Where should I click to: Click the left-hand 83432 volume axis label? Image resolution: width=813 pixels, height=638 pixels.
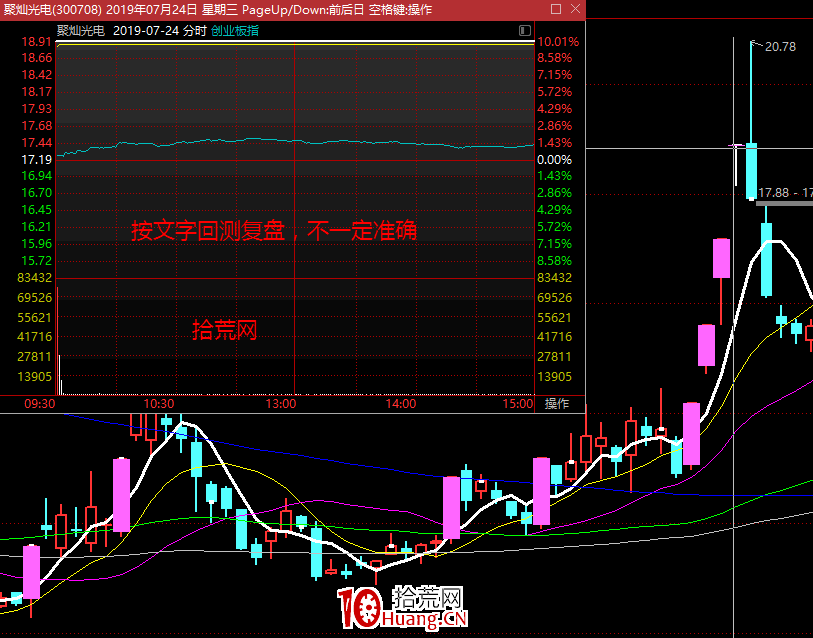point(35,278)
